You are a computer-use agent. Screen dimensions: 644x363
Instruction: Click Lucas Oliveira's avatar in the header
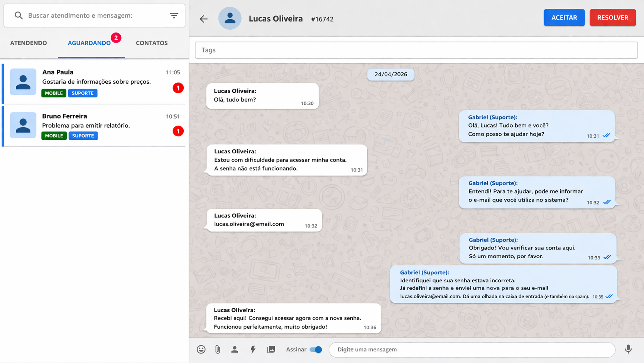coord(230,18)
